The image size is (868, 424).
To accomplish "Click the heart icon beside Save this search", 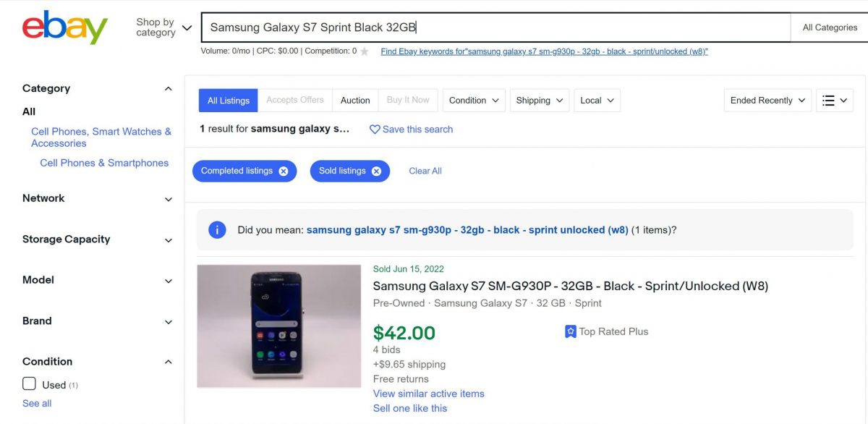I will click(375, 130).
